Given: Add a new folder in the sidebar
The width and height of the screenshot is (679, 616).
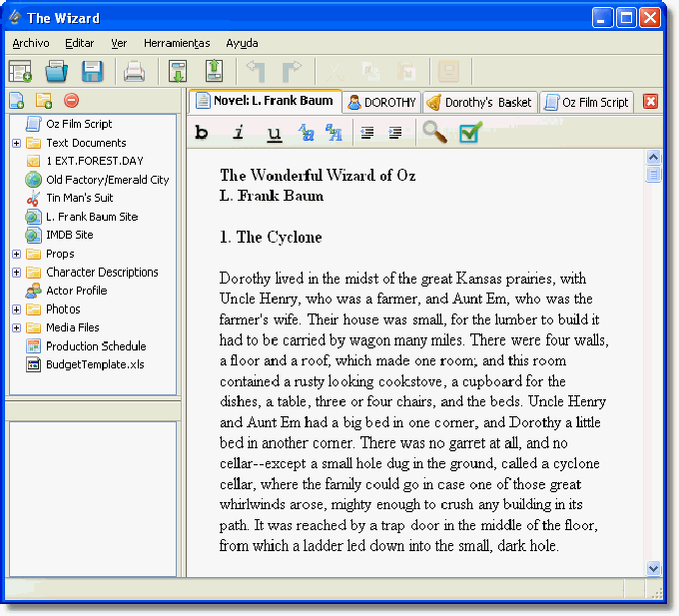Looking at the screenshot, I should point(44,101).
